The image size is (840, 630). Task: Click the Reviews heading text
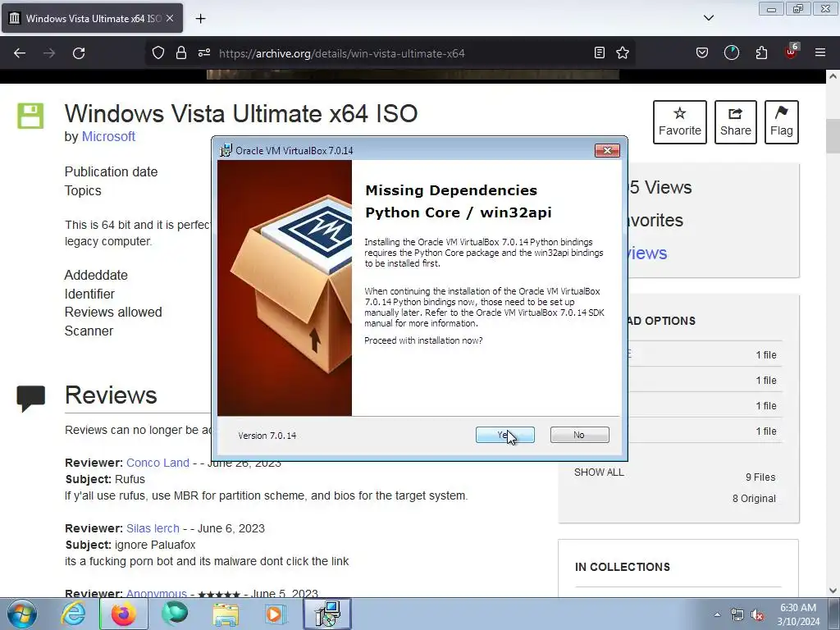coord(111,395)
